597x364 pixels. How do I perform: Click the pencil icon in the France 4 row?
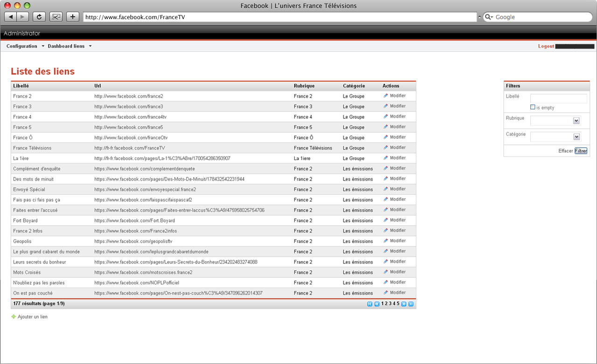coord(386,117)
